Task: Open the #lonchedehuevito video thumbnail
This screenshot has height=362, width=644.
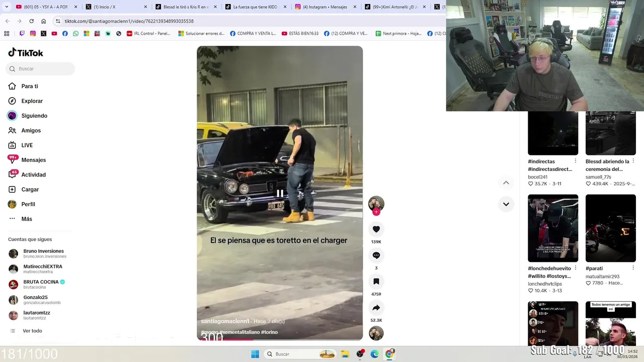Action: coord(553,228)
